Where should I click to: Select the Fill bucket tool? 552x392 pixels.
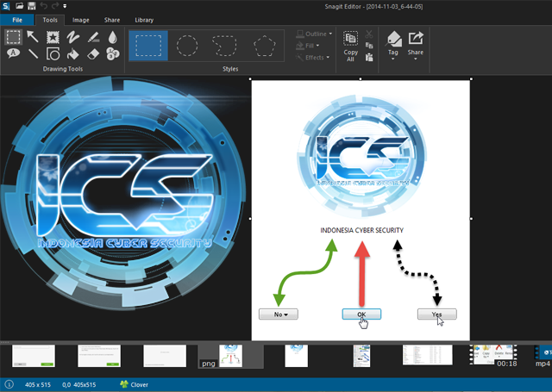tap(72, 53)
